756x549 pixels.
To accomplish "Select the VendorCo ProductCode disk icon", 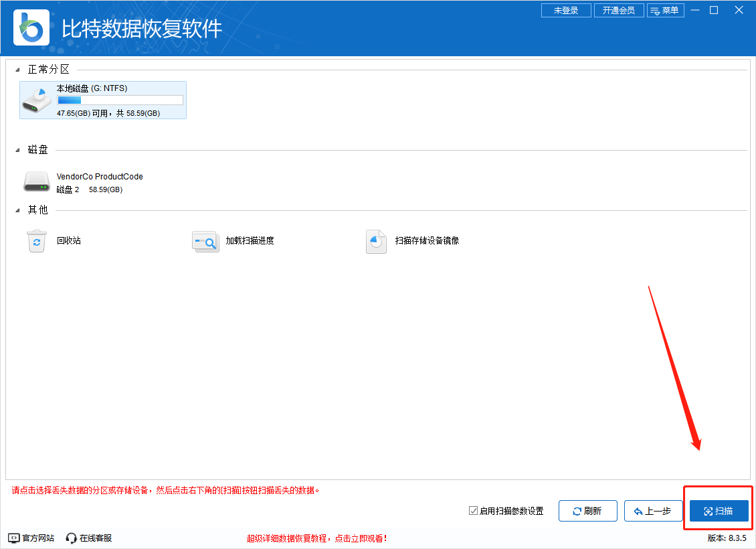I will pos(37,182).
